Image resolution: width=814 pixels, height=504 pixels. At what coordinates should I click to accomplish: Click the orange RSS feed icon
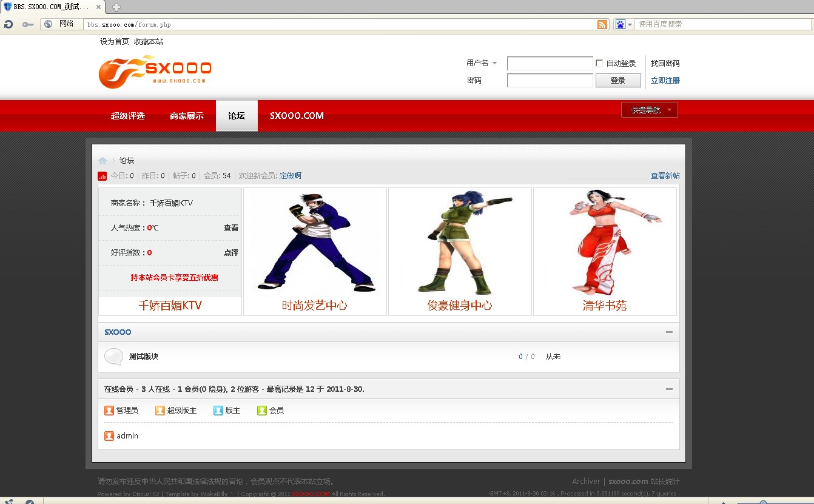coord(602,24)
